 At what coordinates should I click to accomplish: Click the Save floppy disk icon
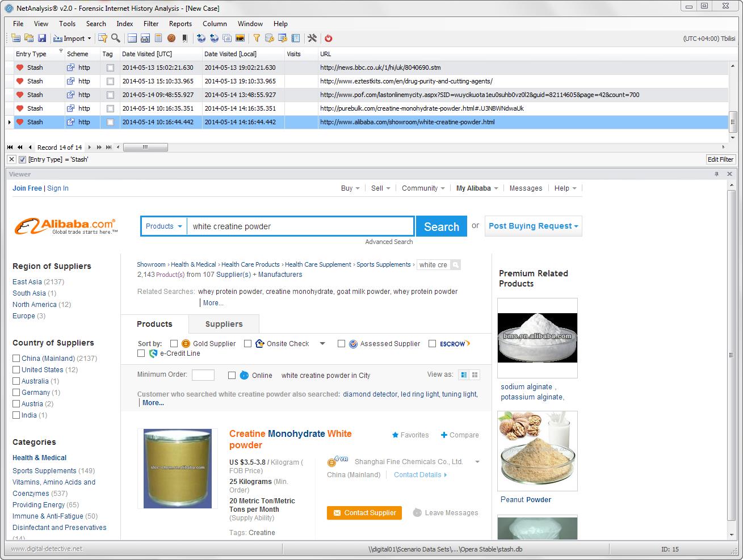point(42,38)
